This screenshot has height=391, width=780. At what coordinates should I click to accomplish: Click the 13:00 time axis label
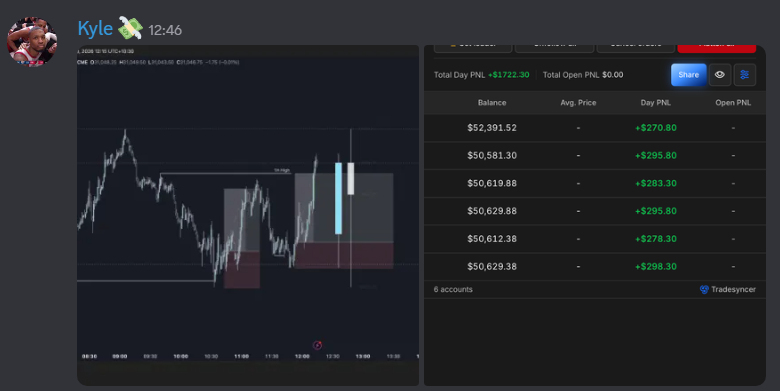coord(363,356)
